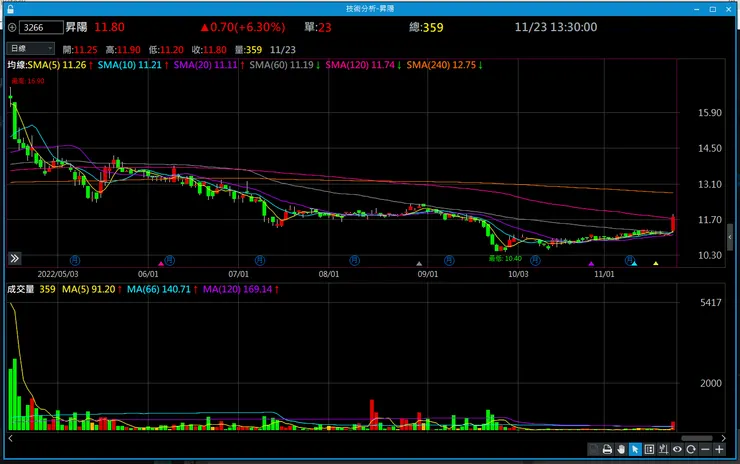This screenshot has width=740, height=464.
Task: Click the tall red volume bar in August
Action: [372, 414]
